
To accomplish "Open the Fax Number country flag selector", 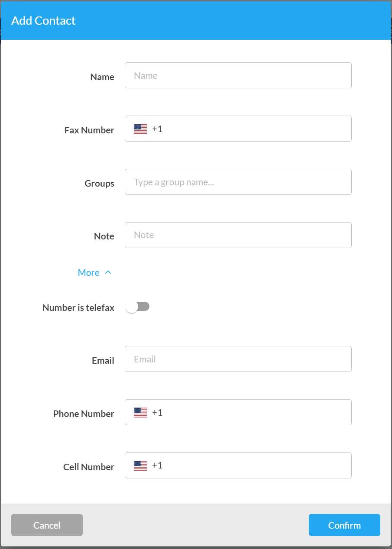I will (x=140, y=129).
